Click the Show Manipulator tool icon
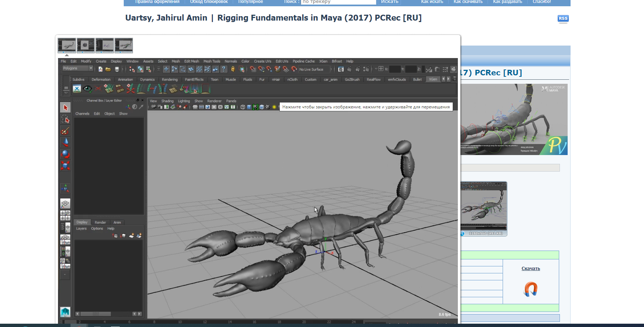 (65, 188)
